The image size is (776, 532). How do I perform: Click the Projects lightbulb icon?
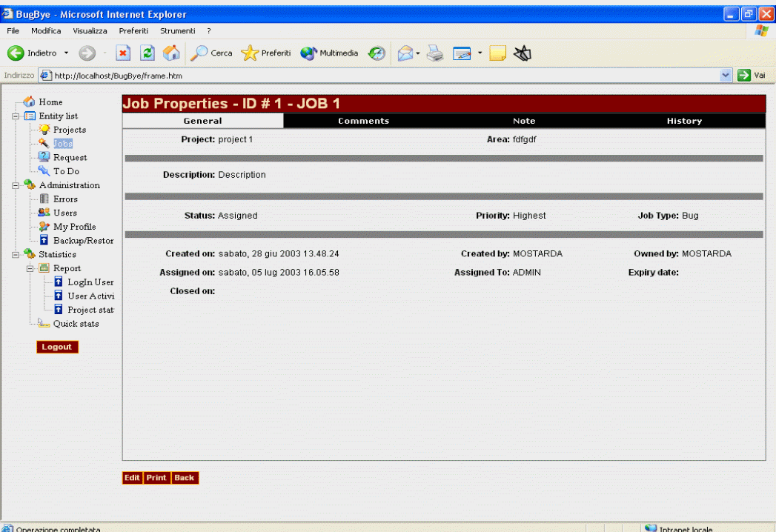(x=44, y=130)
